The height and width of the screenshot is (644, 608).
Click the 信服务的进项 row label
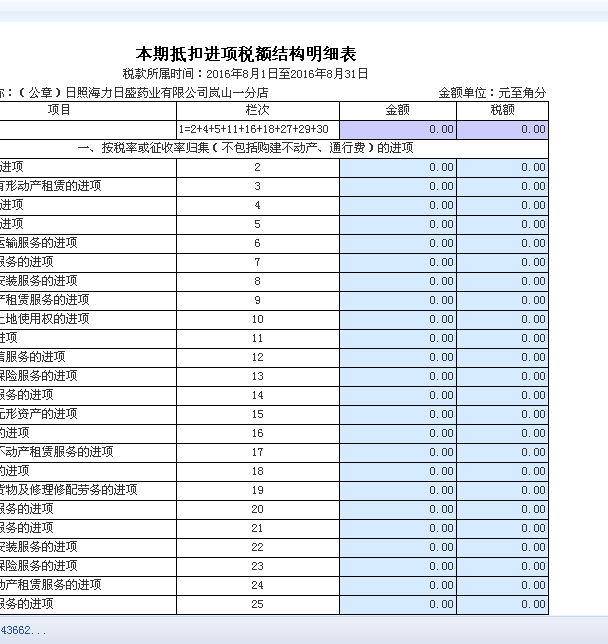[32, 357]
